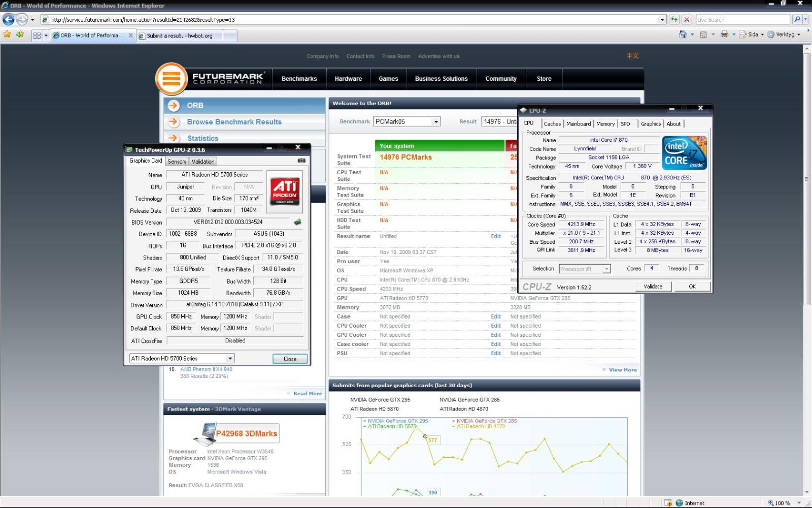812x508 pixels.
Task: Switch to SPD tab in CPU-Z
Action: click(625, 124)
